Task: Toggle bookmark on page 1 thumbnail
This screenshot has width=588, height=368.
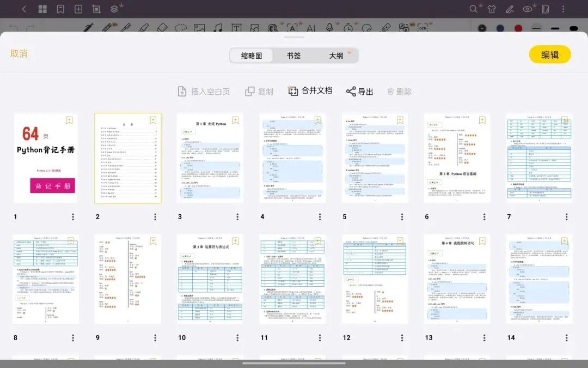Action: point(69,120)
